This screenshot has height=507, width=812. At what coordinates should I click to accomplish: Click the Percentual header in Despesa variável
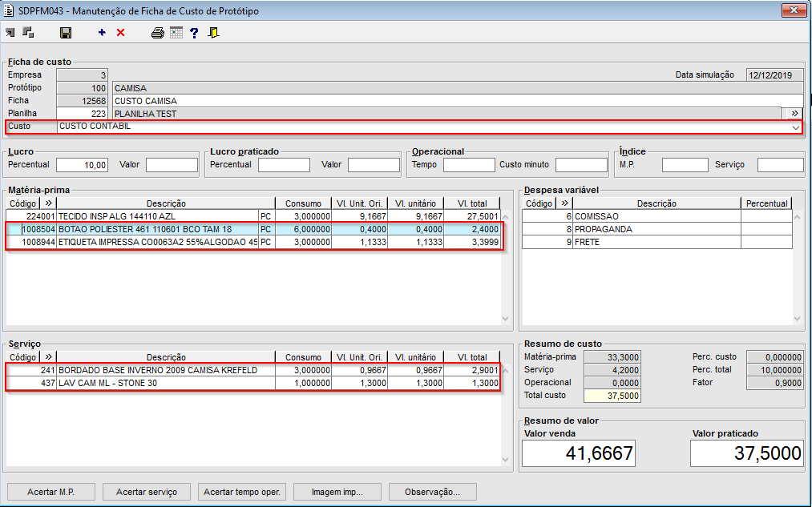point(766,203)
